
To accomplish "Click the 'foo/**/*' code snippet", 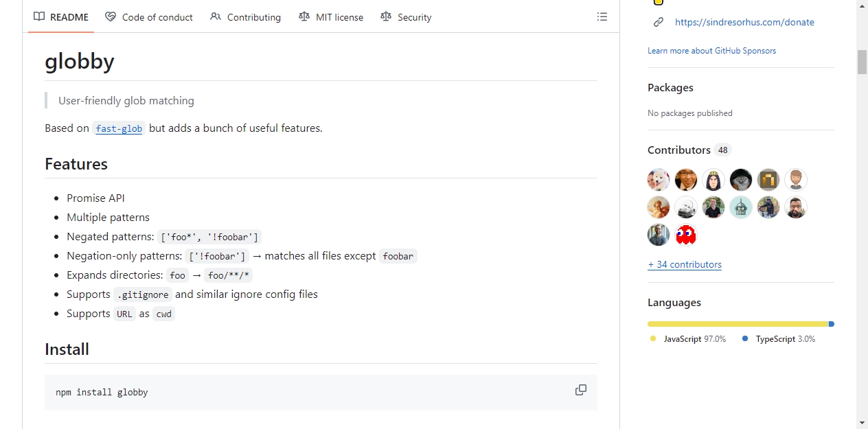I will coord(230,276).
